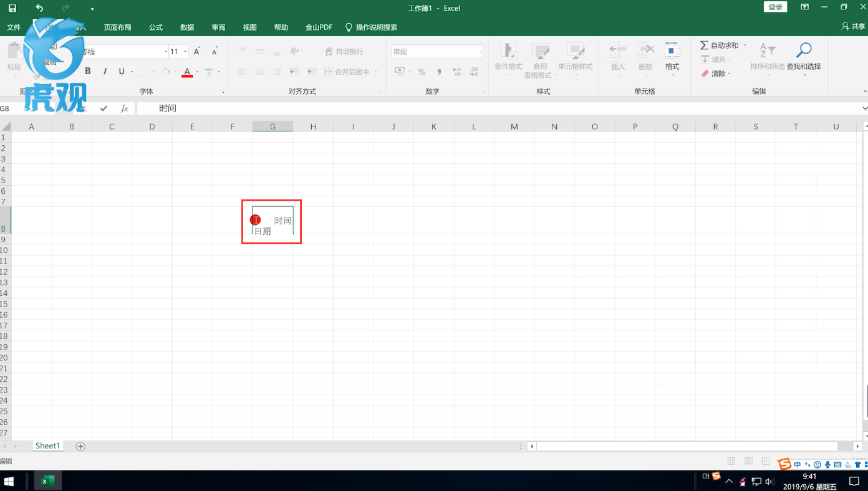The image size is (868, 491).
Task: Click the Sheet1 tab
Action: tap(47, 446)
